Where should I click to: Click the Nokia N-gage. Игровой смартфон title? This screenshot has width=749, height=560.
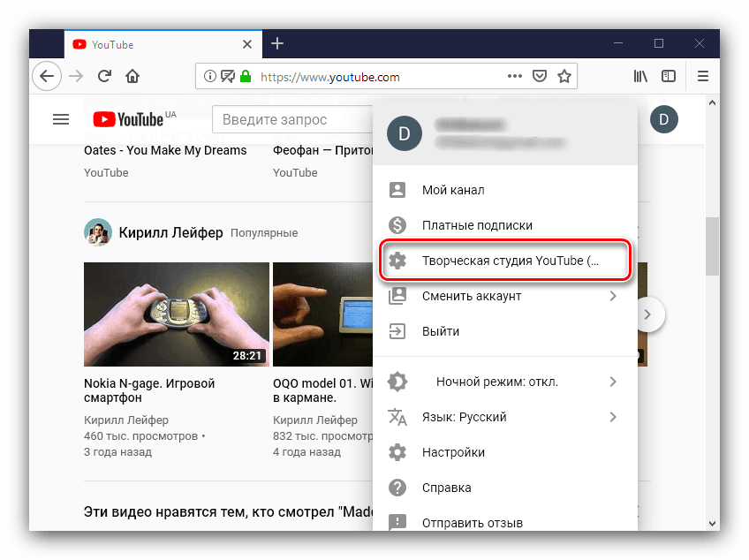point(149,390)
